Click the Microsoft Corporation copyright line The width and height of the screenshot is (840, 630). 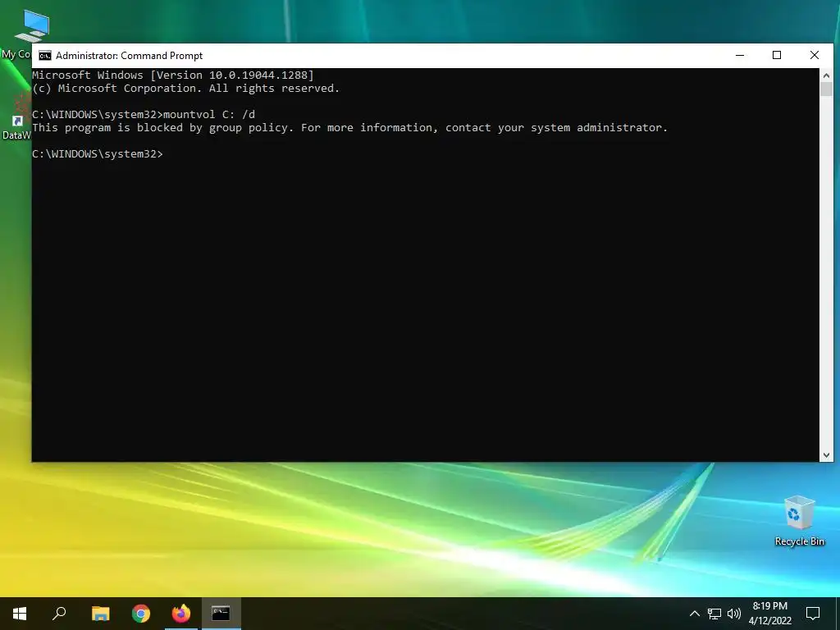coord(186,89)
